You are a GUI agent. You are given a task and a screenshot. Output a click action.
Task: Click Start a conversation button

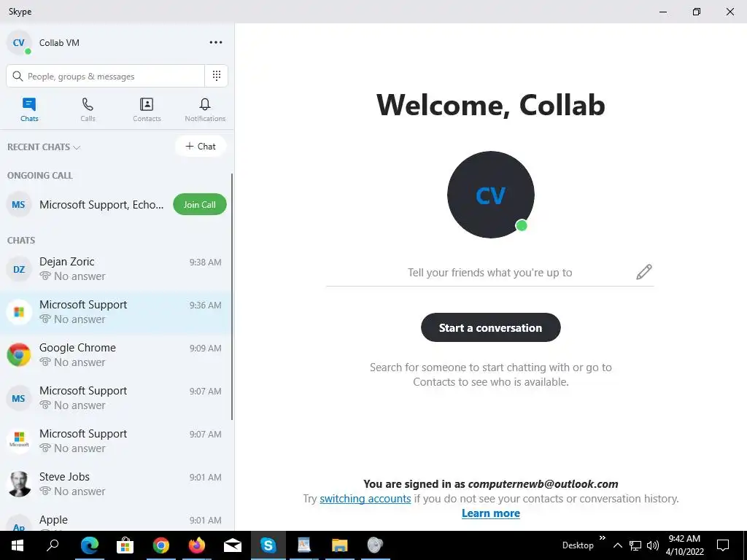(491, 327)
